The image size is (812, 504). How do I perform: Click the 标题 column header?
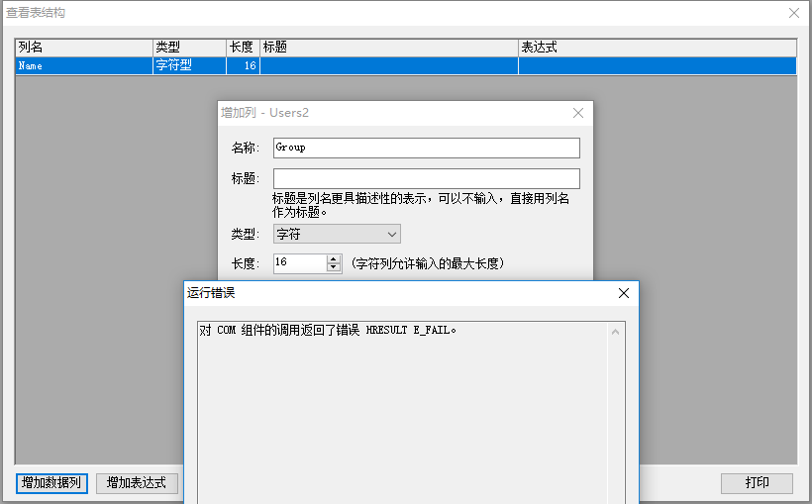tap(389, 48)
